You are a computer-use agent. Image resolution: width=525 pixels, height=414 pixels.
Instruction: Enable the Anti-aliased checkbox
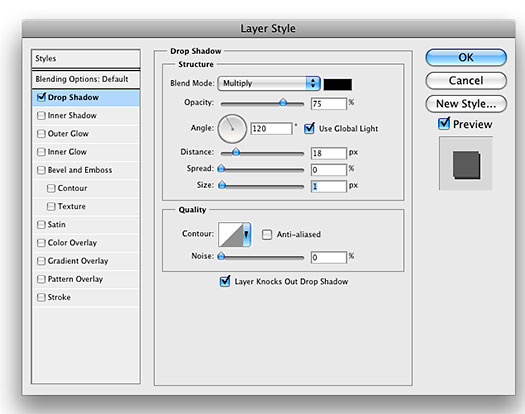(x=267, y=234)
